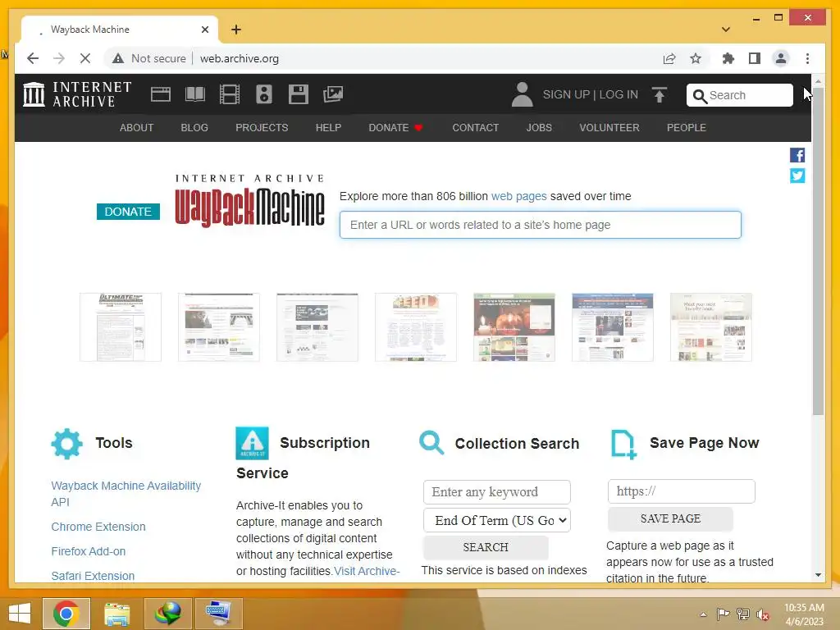
Task: Open the Audio (speaker) section icon
Action: click(263, 94)
